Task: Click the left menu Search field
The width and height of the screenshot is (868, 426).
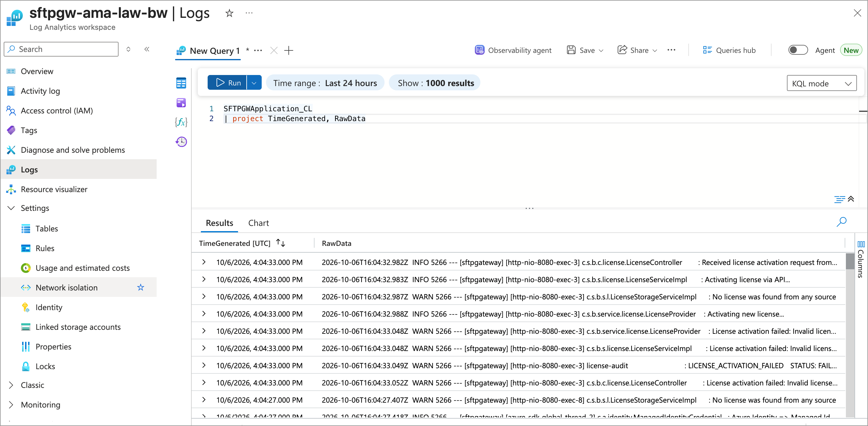Action: (61, 49)
